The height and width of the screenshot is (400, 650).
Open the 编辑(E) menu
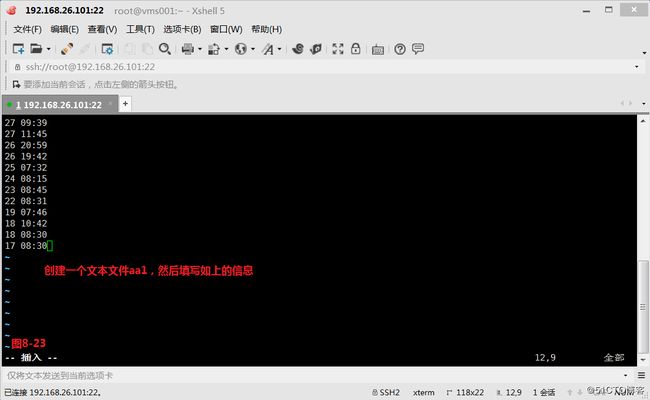coord(65,29)
